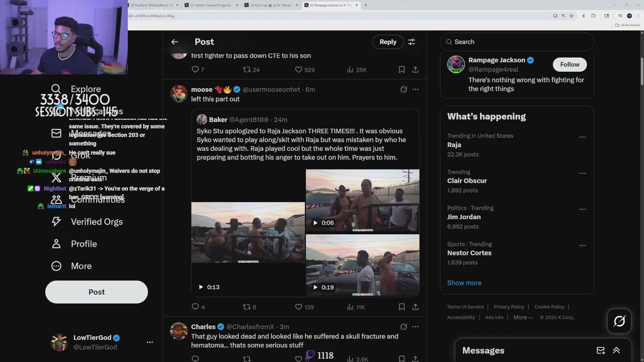
Task: Open the Ads info footer link
Action: click(494, 317)
